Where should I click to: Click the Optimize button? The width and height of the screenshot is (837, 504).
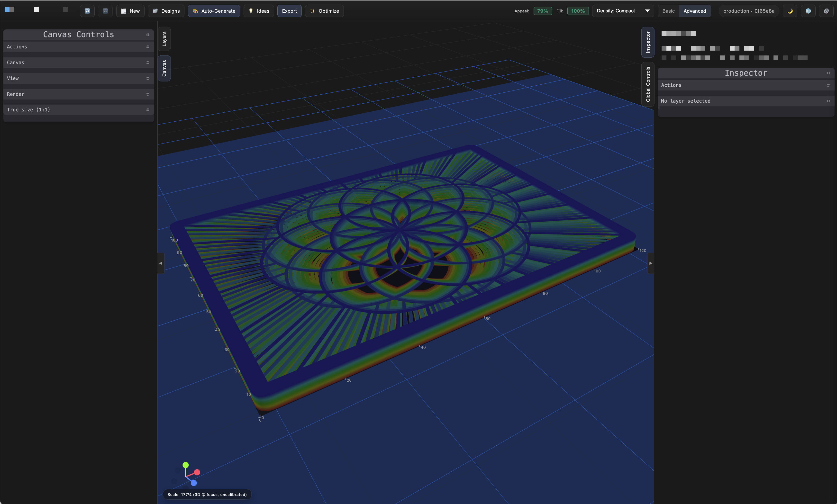pos(324,11)
